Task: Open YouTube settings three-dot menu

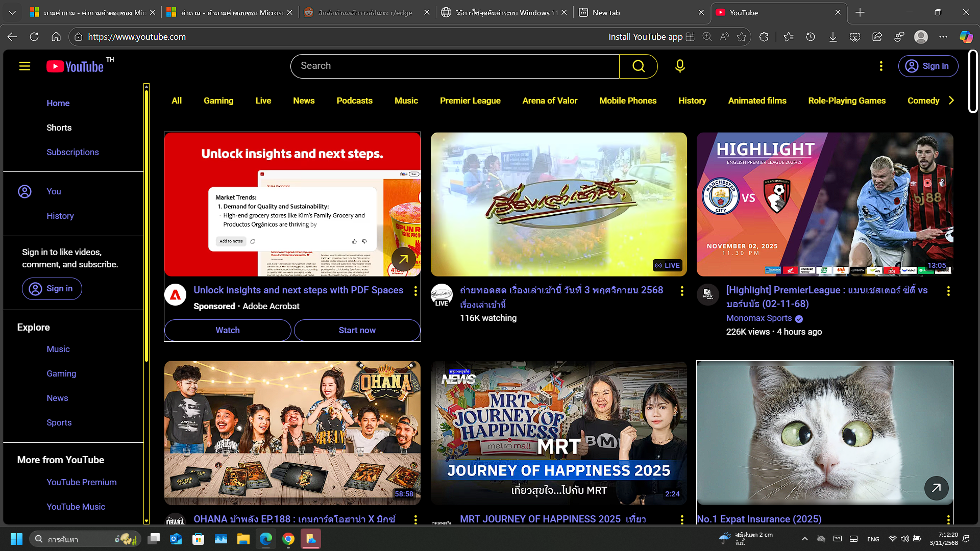Action: [x=880, y=66]
